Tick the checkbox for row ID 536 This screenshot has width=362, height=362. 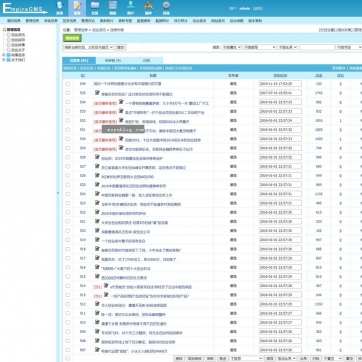68,93
